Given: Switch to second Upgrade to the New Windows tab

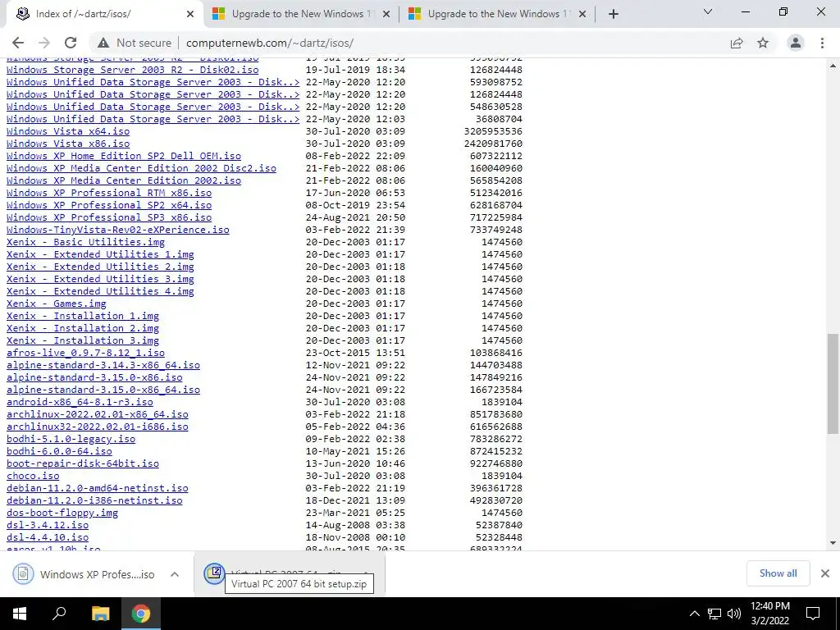Looking at the screenshot, I should coord(496,14).
